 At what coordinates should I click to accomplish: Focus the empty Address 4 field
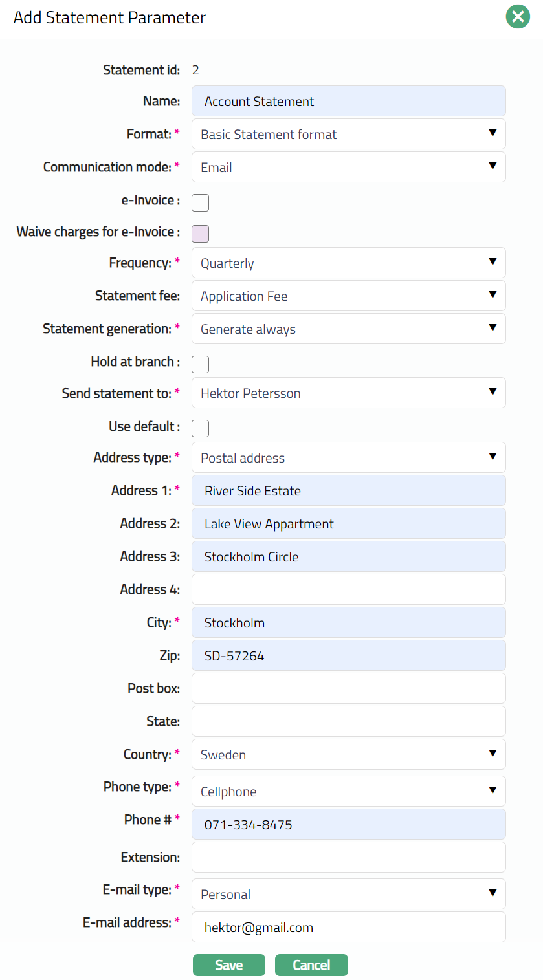pyautogui.click(x=348, y=589)
